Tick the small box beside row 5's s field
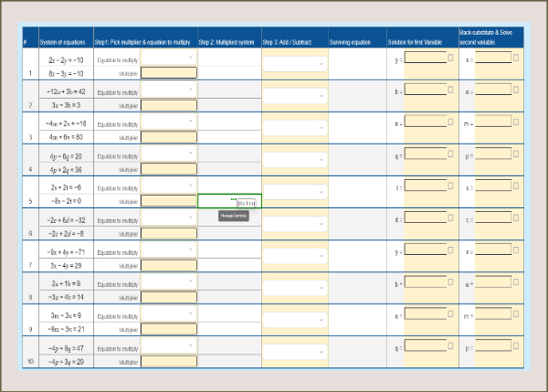Image resolution: width=548 pixels, height=392 pixels. (516, 185)
